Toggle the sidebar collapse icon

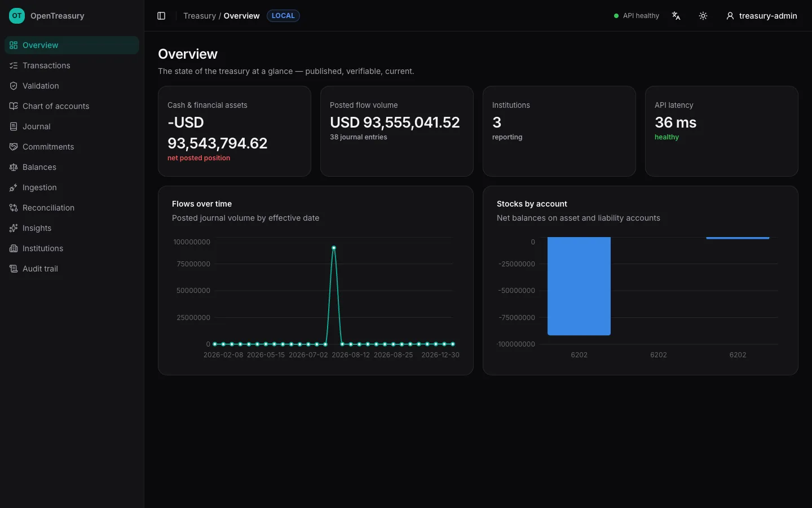(161, 16)
